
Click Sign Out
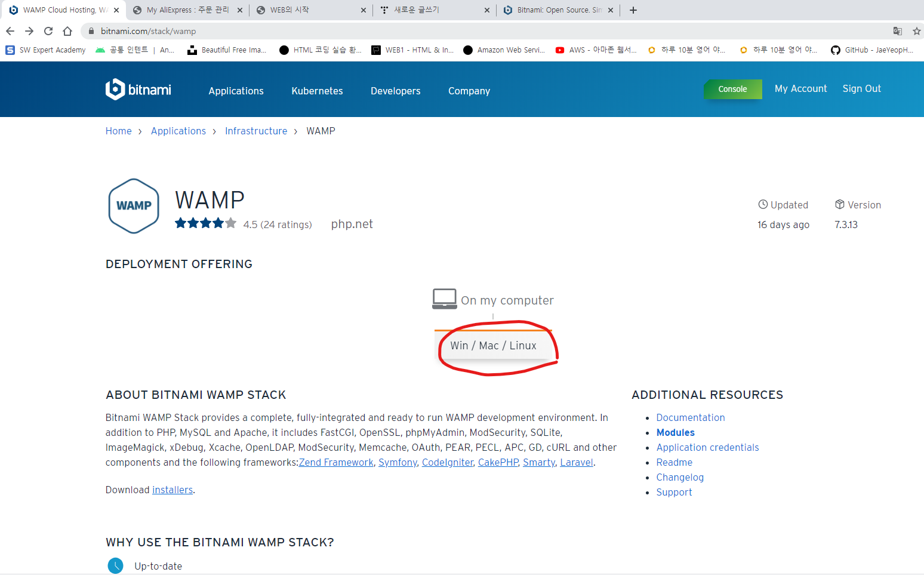(x=861, y=88)
